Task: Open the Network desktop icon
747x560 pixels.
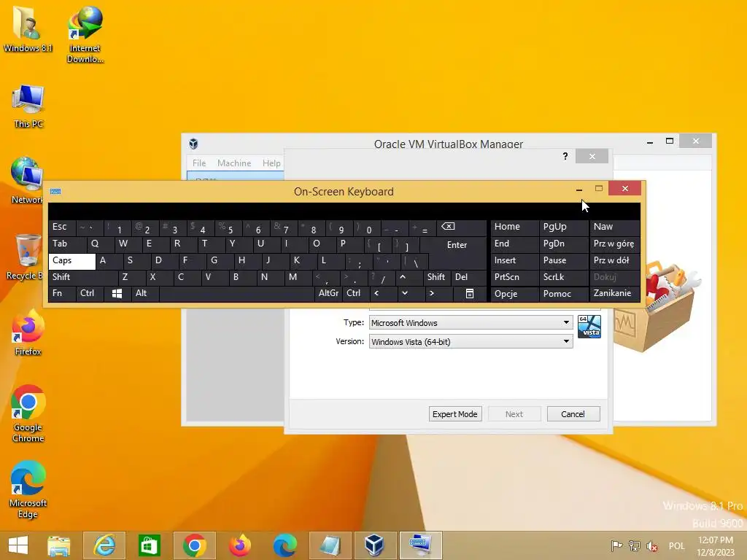Action: tap(27, 181)
